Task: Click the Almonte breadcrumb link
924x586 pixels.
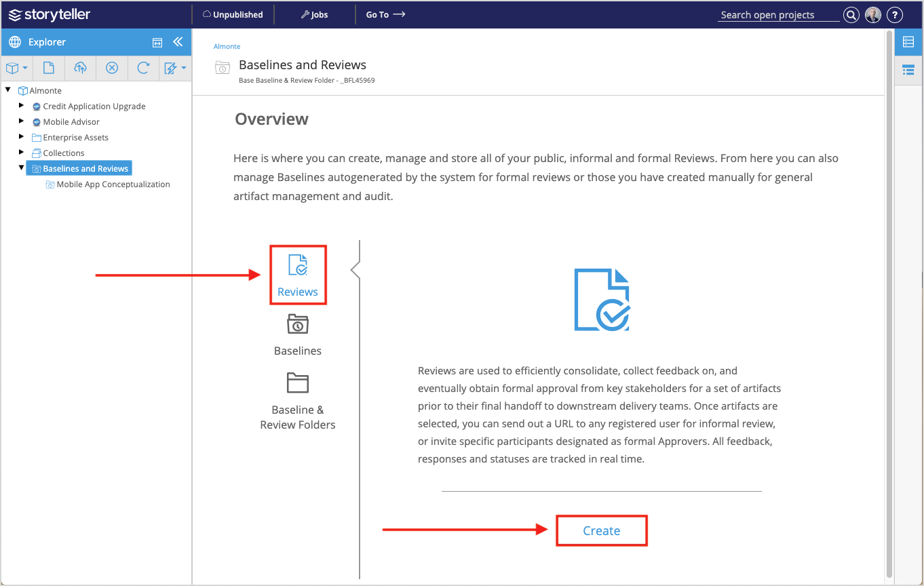Action: tap(227, 47)
